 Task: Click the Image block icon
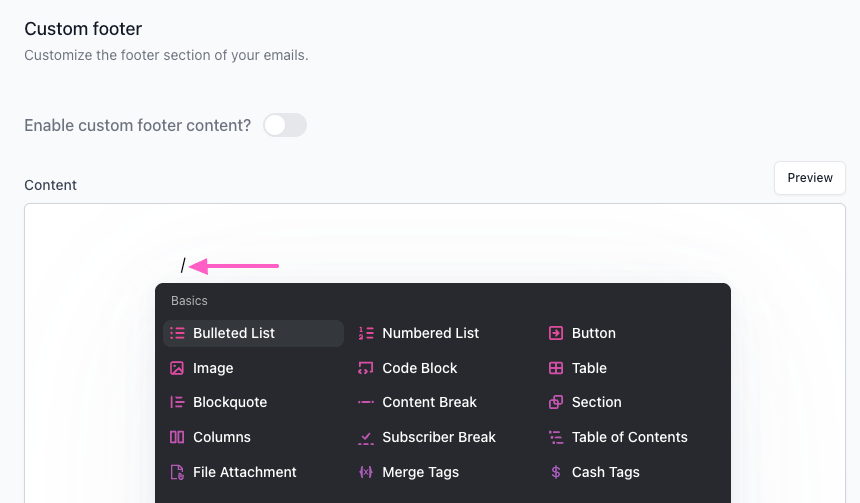tap(177, 368)
